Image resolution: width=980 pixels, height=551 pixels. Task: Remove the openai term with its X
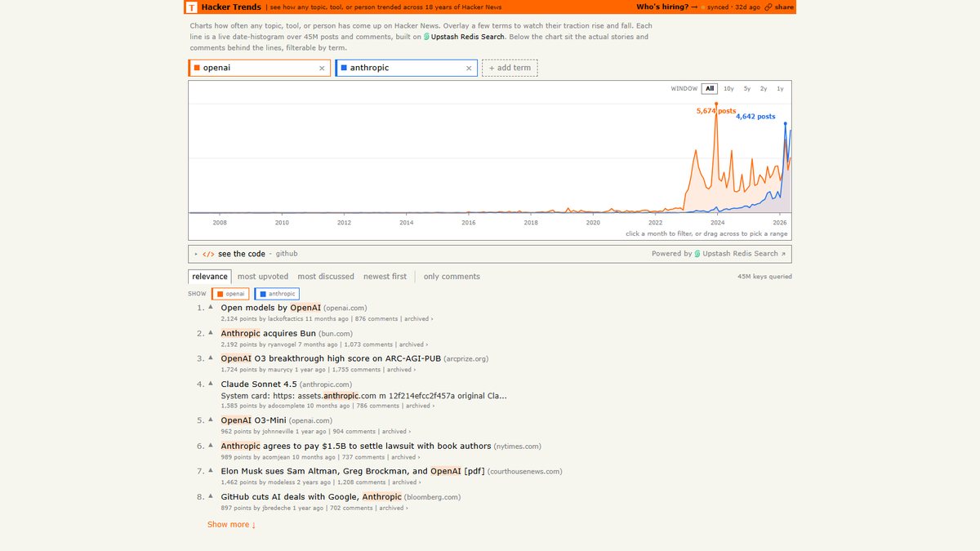point(322,69)
